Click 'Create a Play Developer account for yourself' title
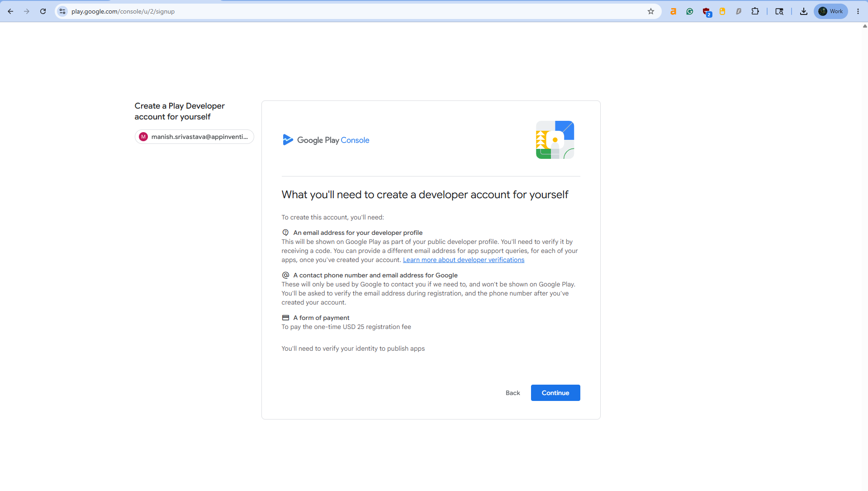The height and width of the screenshot is (491, 868). coord(180,111)
